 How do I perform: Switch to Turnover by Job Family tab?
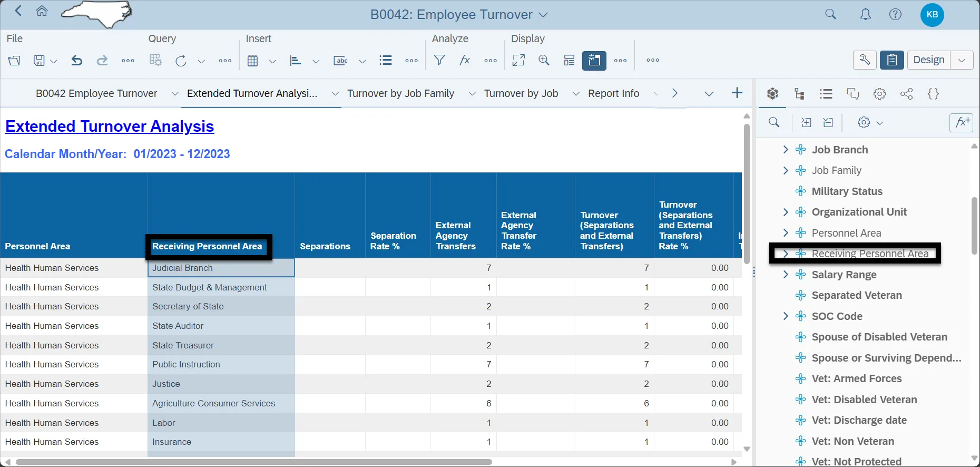point(400,94)
